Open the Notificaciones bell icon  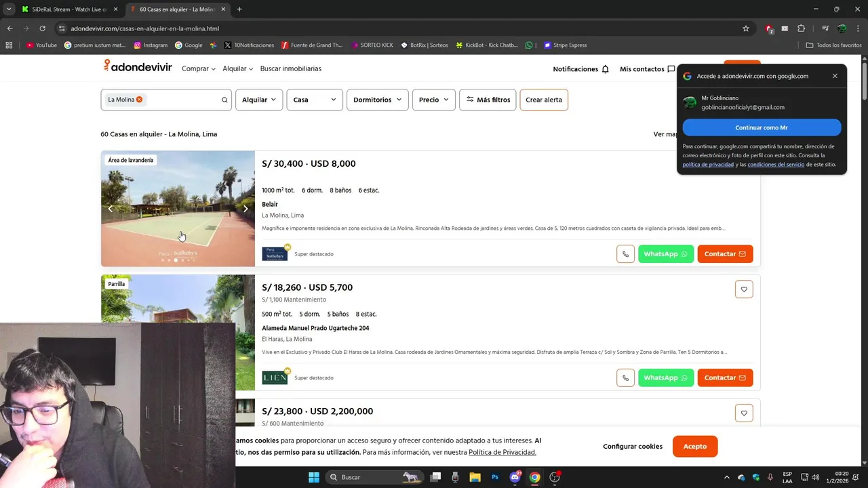coord(605,69)
